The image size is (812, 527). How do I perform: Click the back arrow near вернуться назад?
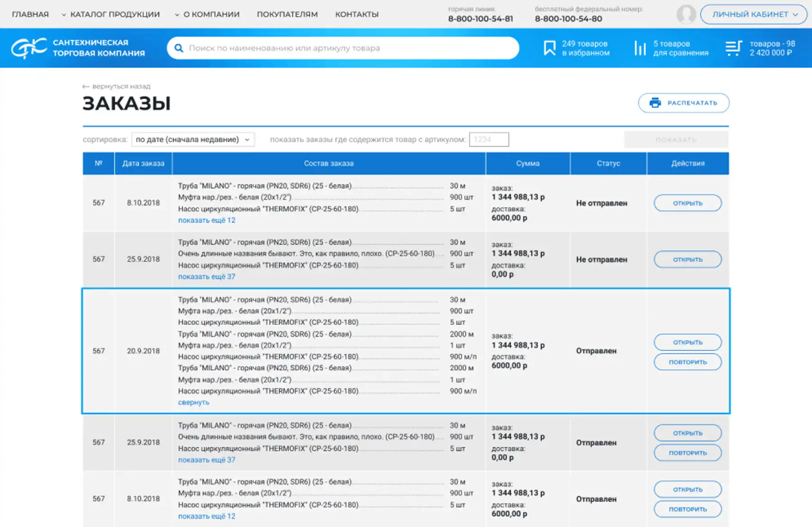pos(86,87)
